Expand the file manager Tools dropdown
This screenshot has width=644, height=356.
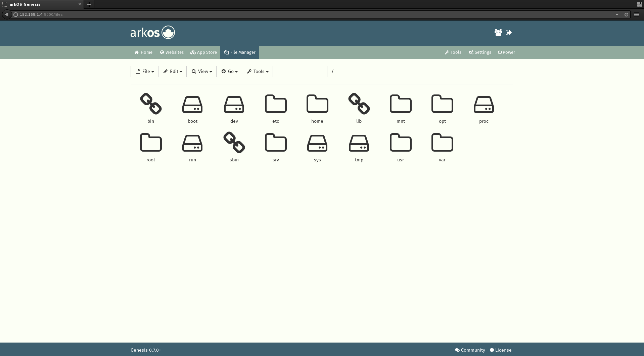257,72
